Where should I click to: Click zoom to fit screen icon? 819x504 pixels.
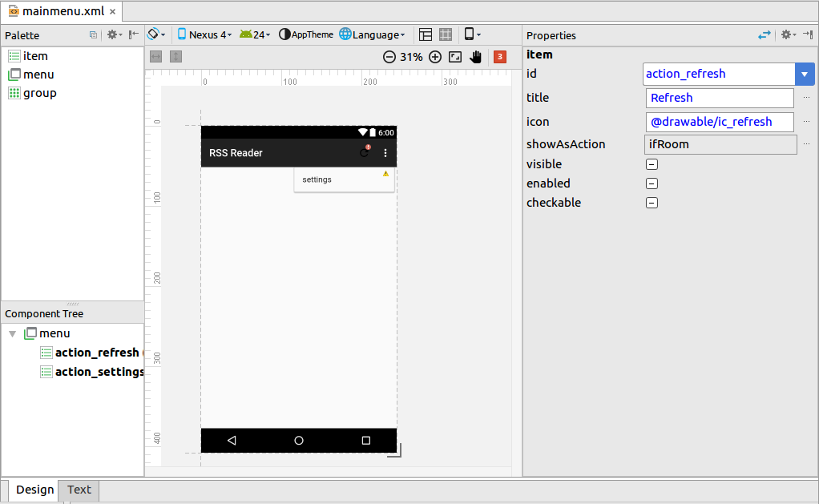click(455, 57)
